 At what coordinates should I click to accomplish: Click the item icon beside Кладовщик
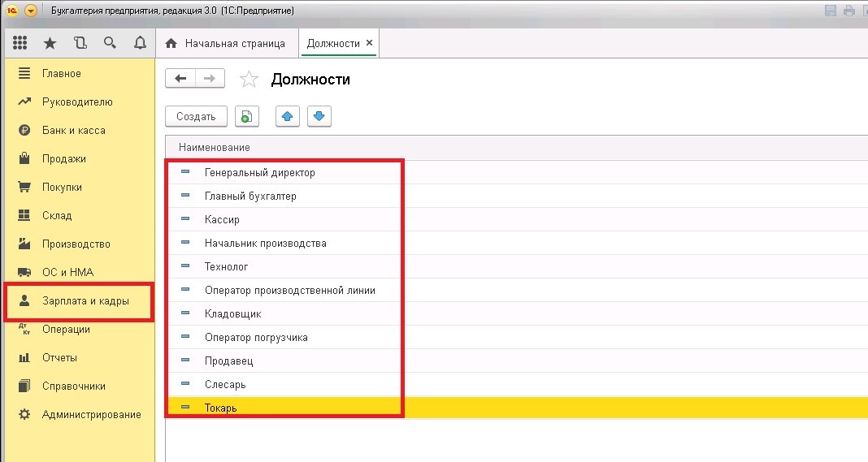185,313
